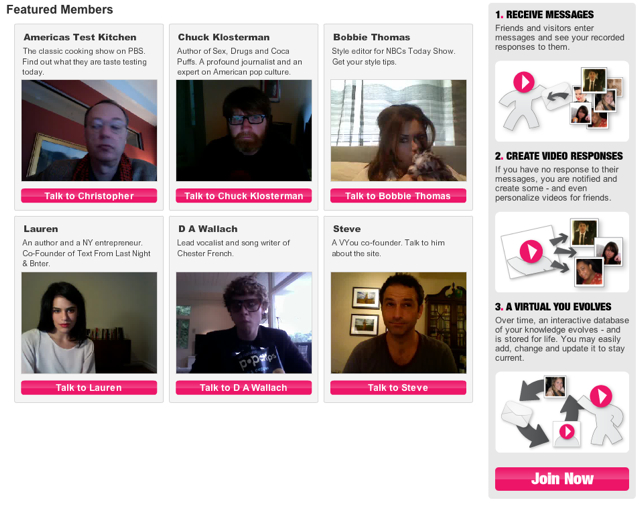This screenshot has height=505, width=640.
Task: Click the Talk to Lauren button
Action: [89, 387]
